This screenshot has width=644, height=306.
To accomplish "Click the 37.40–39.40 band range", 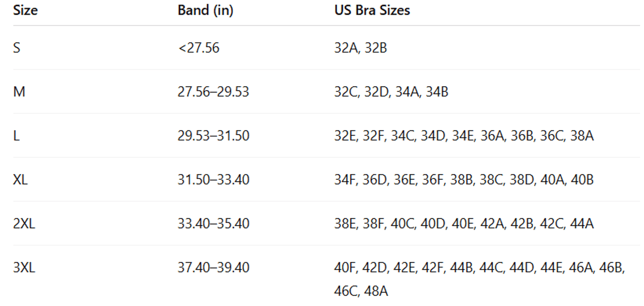I will pyautogui.click(x=213, y=267).
